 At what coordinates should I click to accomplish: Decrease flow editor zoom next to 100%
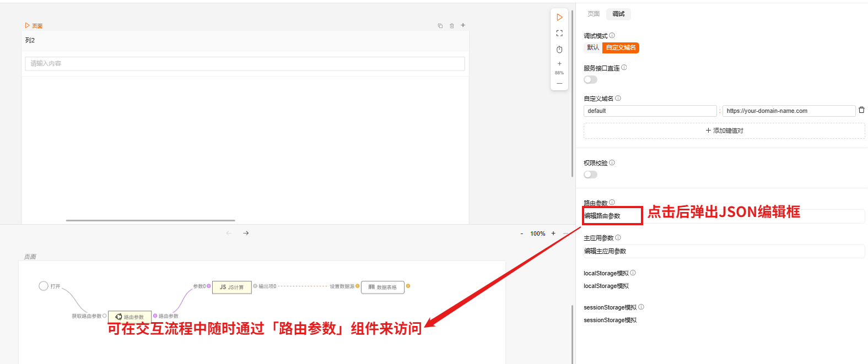[522, 234]
